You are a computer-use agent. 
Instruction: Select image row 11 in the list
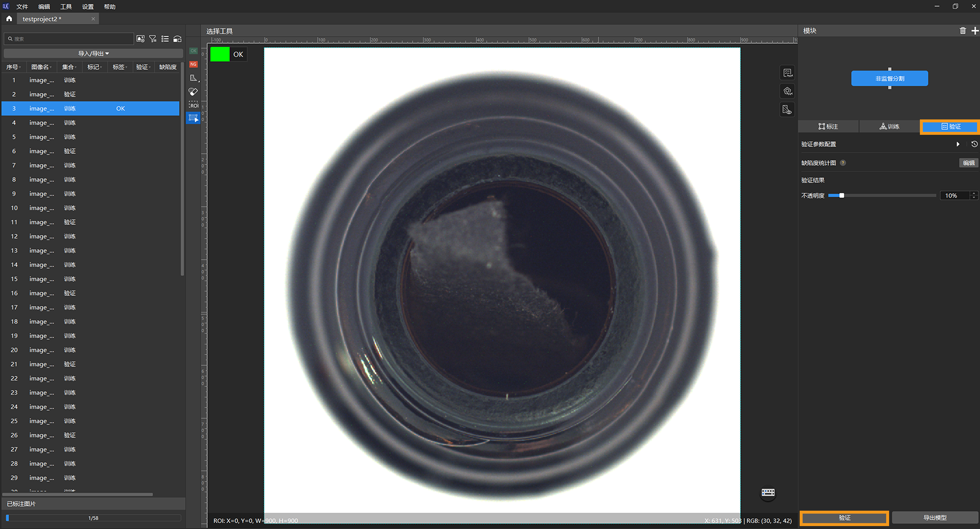91,222
